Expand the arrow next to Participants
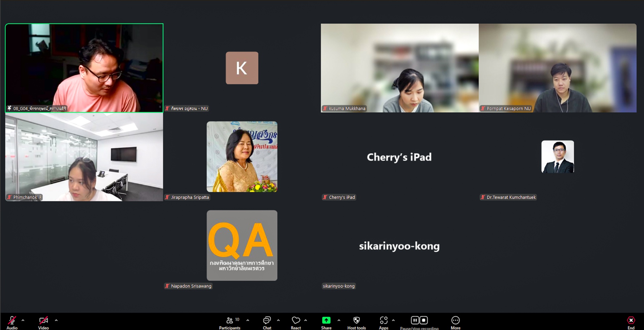This screenshot has height=330, width=644. point(248,320)
